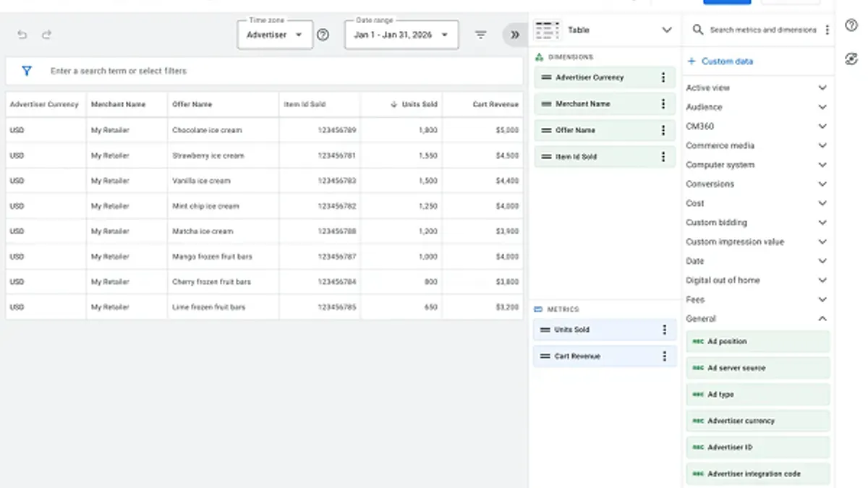Open the Merchant Name chip overflow menu
Screen dimensions: 868x488
click(x=663, y=103)
